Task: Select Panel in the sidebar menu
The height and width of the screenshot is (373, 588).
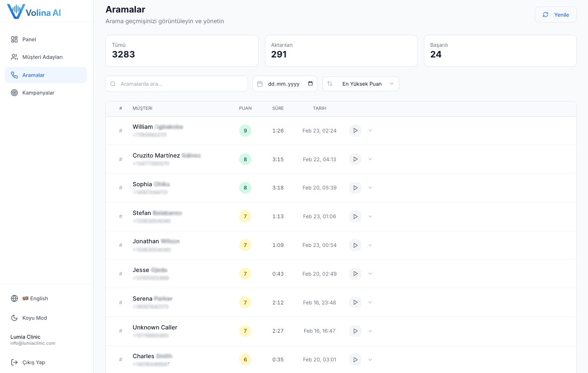Action: [x=29, y=39]
